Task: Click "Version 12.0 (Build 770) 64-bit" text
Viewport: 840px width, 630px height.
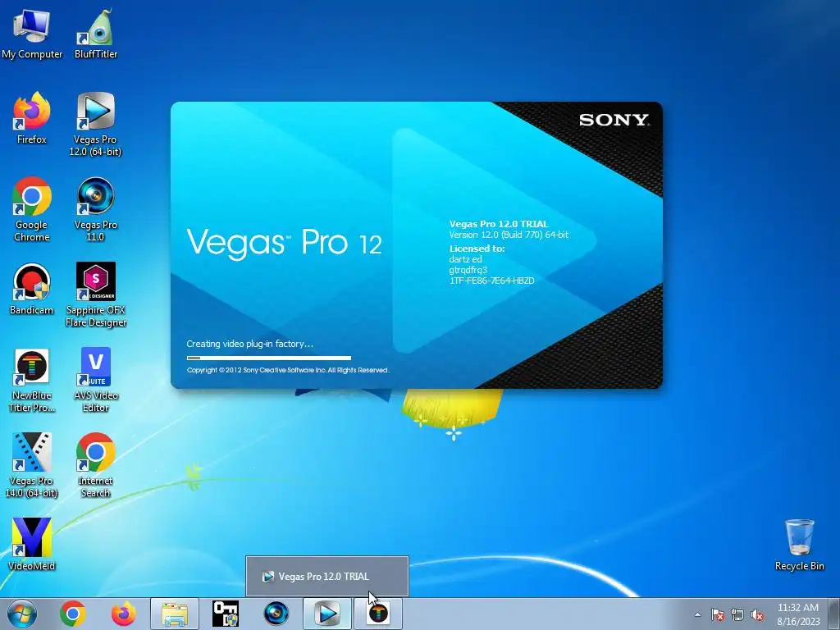Action: 509,235
